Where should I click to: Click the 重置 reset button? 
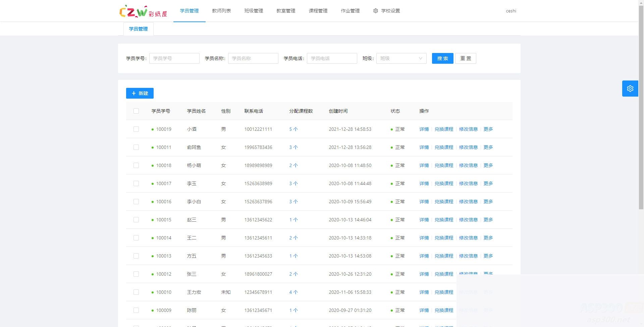(x=466, y=58)
